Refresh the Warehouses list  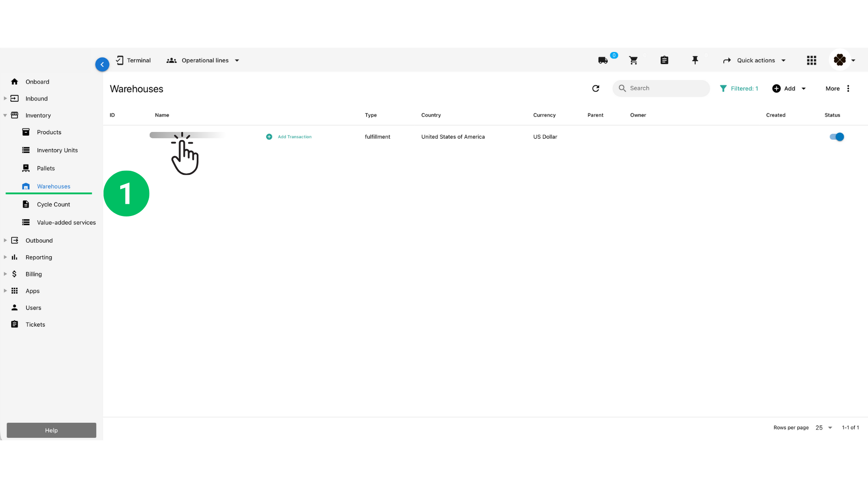(x=595, y=89)
